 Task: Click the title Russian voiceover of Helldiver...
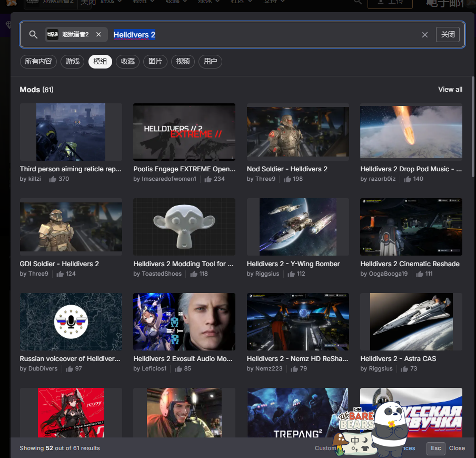[x=70, y=359]
